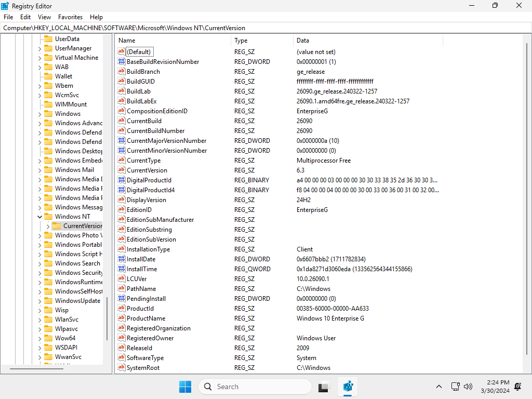
Task: Expand the WSDAPI key
Action: [x=39, y=348]
